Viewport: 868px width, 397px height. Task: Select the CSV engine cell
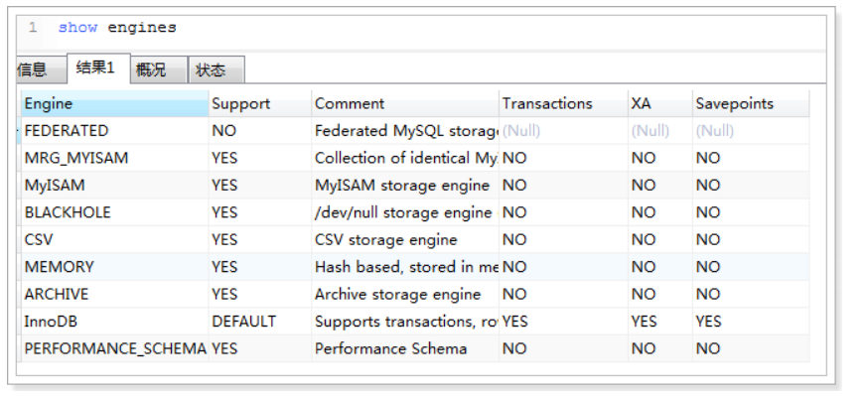(115, 239)
